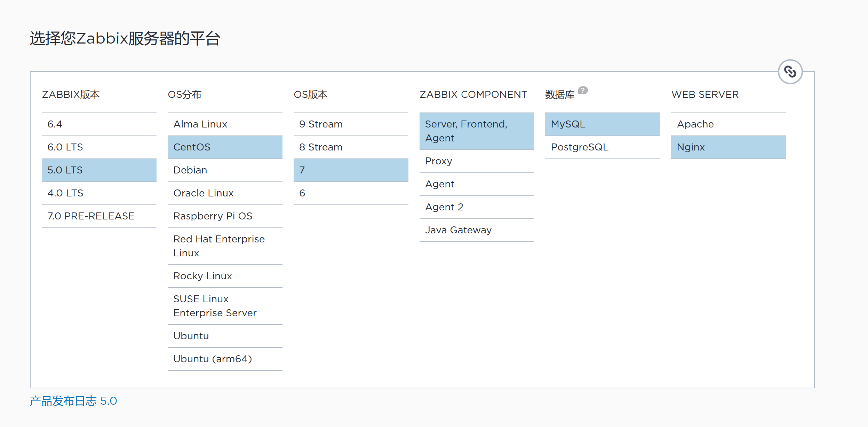Choose SUSE Linux Enterprise Server distribution
This screenshot has width=868, height=427.
[x=225, y=306]
